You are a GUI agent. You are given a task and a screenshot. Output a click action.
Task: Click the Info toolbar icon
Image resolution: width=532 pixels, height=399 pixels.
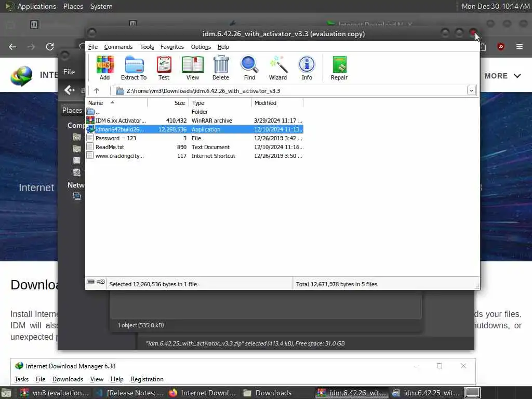coord(307,68)
